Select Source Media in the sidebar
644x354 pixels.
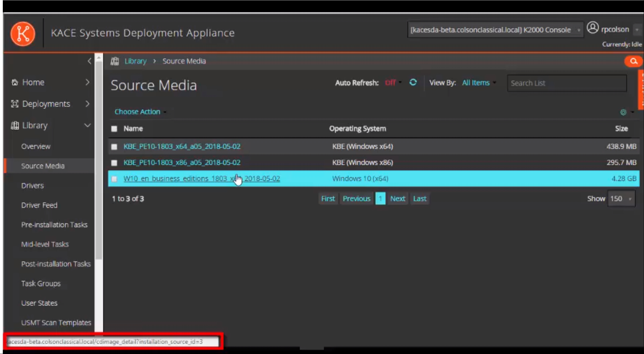pos(43,166)
